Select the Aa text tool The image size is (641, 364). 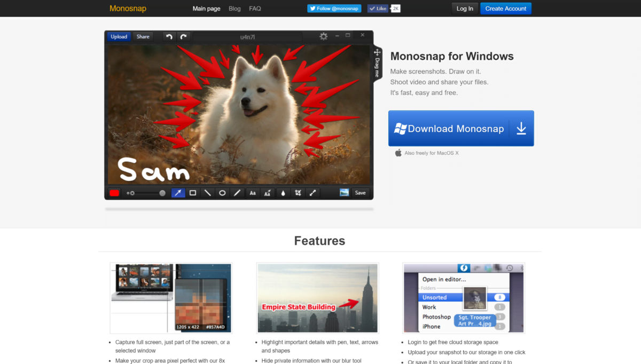pyautogui.click(x=253, y=193)
